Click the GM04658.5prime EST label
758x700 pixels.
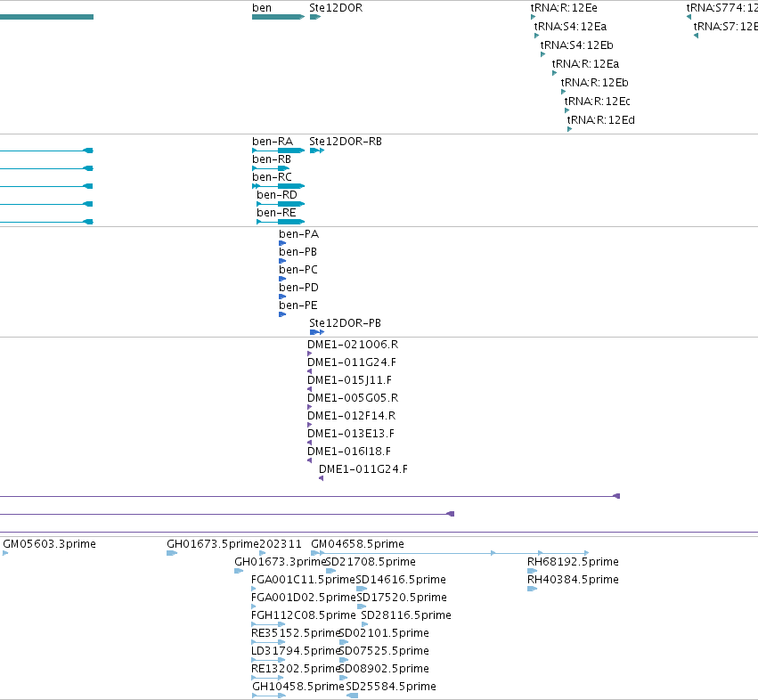point(358,544)
